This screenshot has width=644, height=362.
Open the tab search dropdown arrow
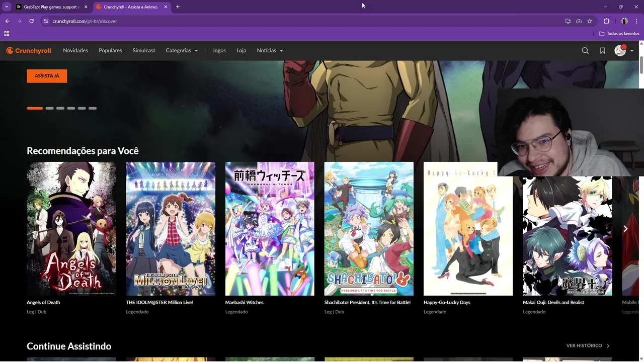(x=7, y=7)
